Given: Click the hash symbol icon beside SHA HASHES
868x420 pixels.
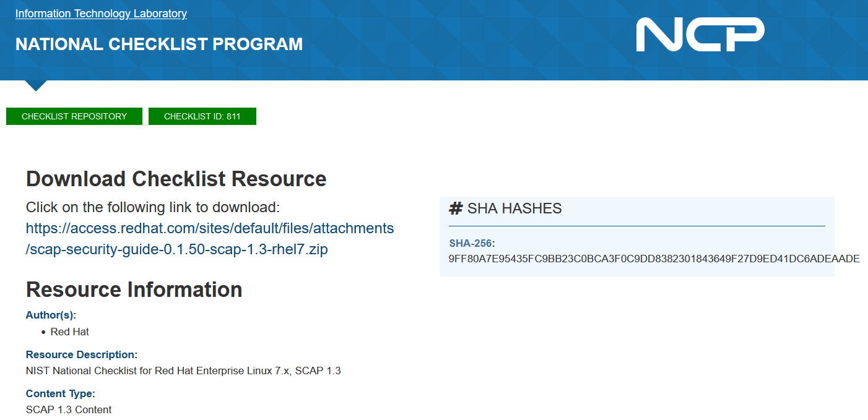Looking at the screenshot, I should click(x=456, y=209).
